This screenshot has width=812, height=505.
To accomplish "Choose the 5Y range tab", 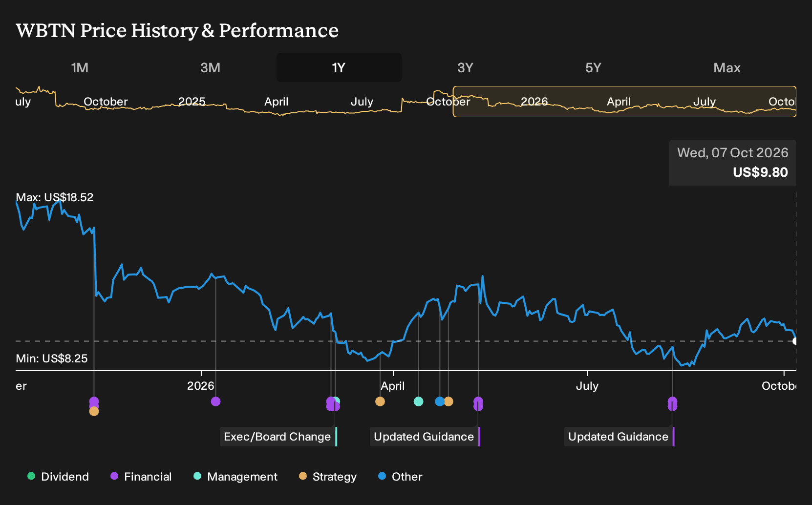I will [x=593, y=67].
